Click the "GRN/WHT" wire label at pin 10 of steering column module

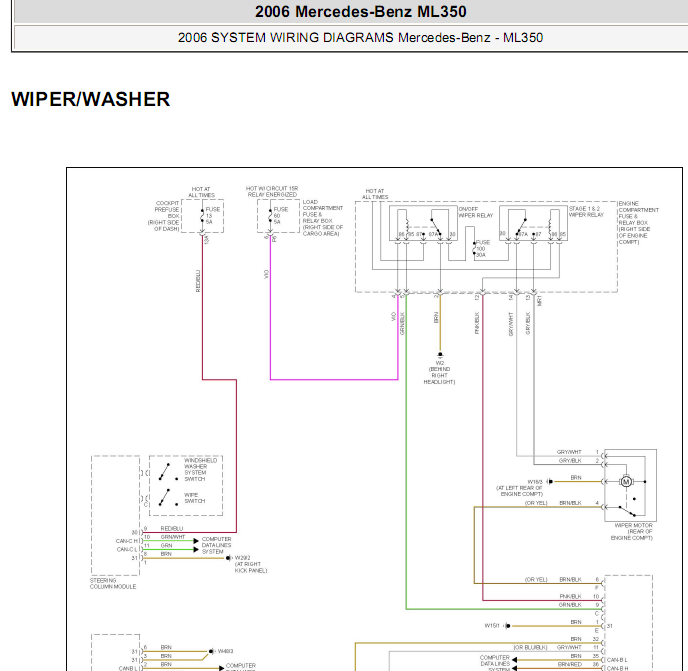[173, 537]
